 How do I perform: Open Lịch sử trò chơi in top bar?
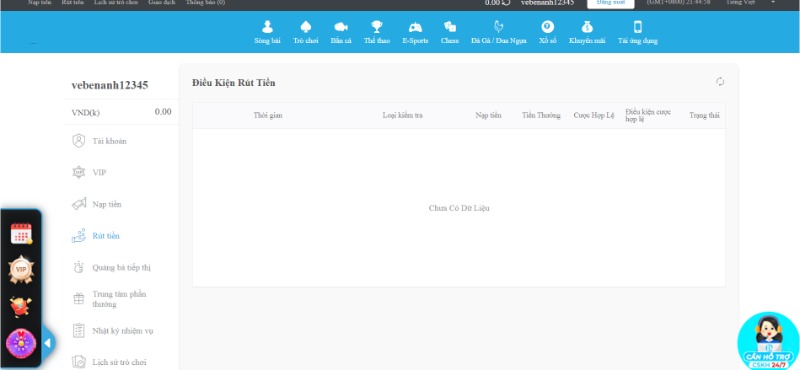click(x=116, y=3)
